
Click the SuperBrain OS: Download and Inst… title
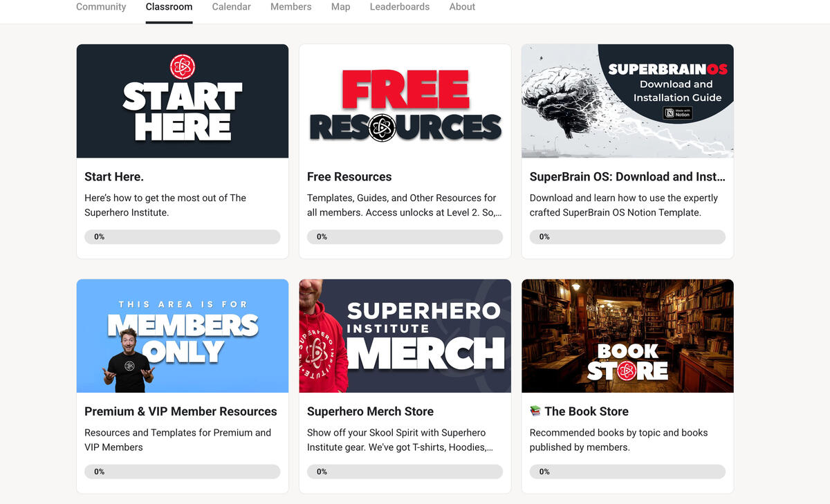(627, 177)
